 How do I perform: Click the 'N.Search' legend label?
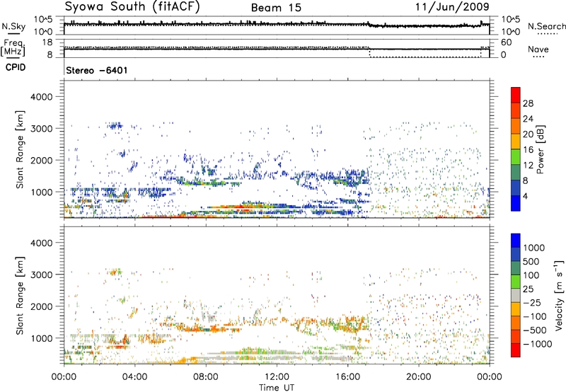pyautogui.click(x=546, y=26)
